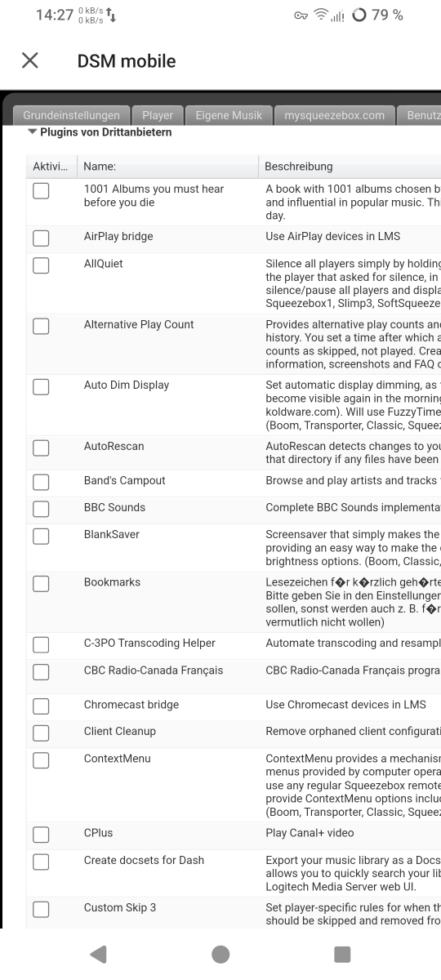Toggle the Custom Skip 3 checkbox

(x=41, y=909)
